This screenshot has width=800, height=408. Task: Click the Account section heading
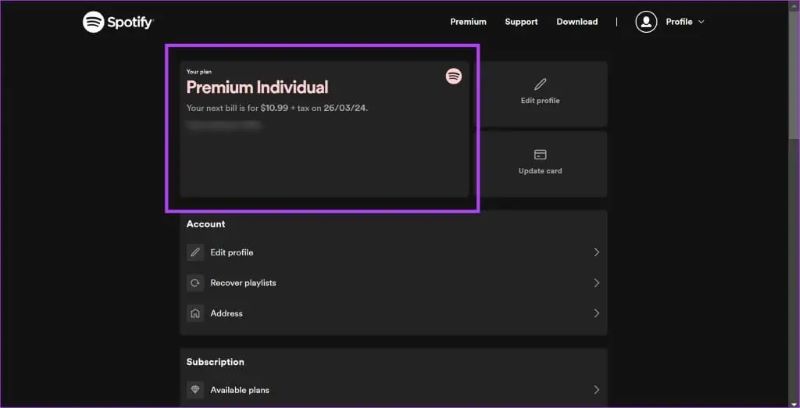click(206, 224)
